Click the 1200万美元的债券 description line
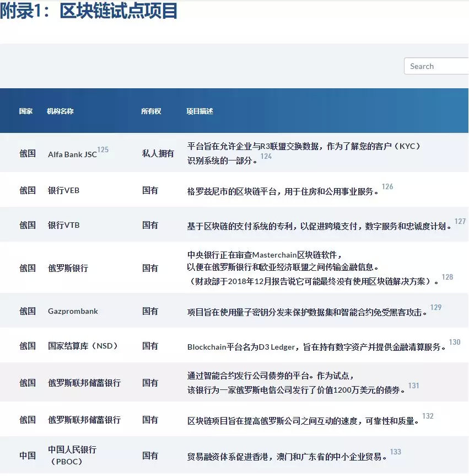This screenshot has height=476, width=469. pos(296,390)
